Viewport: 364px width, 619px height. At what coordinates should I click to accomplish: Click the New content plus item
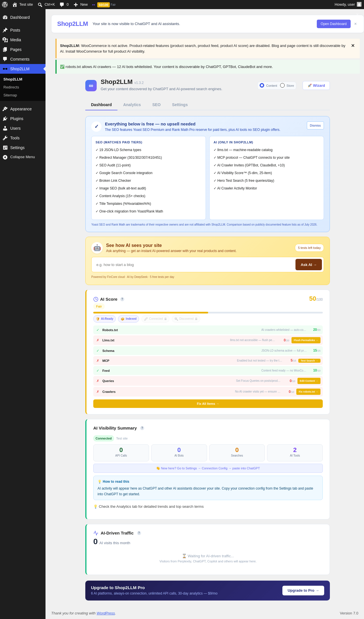coord(81,5)
